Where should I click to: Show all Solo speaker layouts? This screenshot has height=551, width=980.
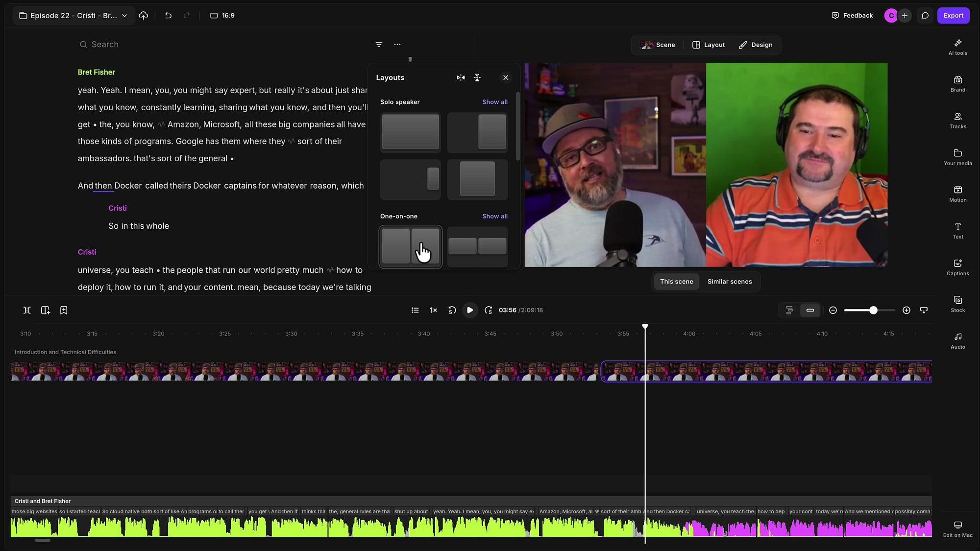(x=494, y=102)
